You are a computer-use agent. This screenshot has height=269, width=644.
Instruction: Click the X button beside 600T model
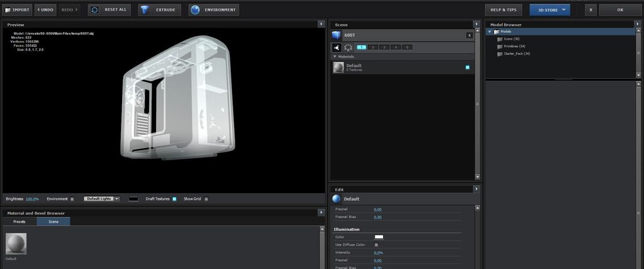[469, 35]
